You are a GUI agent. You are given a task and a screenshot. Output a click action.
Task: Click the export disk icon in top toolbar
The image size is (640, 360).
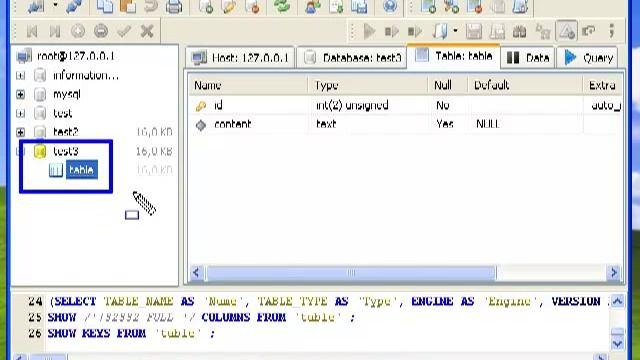click(359, 7)
